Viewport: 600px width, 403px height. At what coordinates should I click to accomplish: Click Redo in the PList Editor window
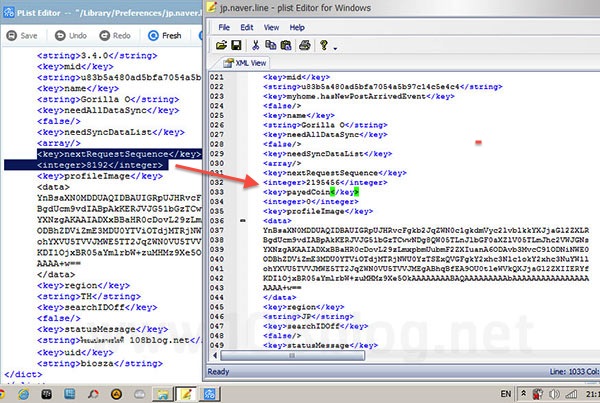click(x=115, y=36)
